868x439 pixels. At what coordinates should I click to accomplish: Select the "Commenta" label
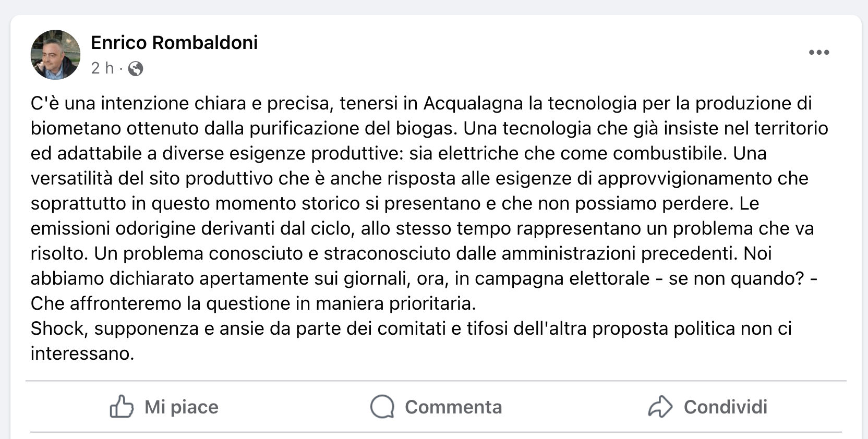[x=453, y=407]
